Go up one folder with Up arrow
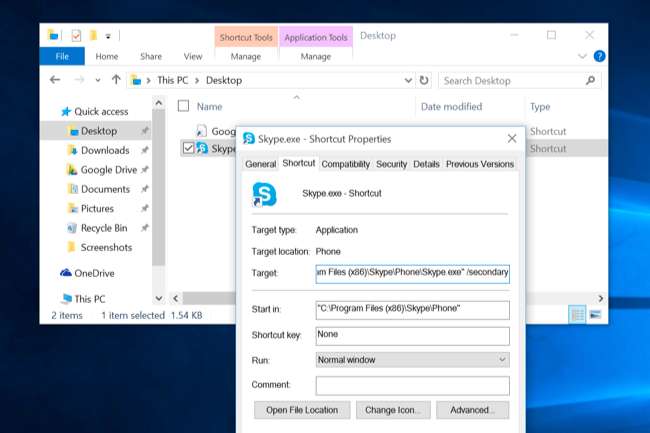The width and height of the screenshot is (650, 433). click(x=116, y=80)
